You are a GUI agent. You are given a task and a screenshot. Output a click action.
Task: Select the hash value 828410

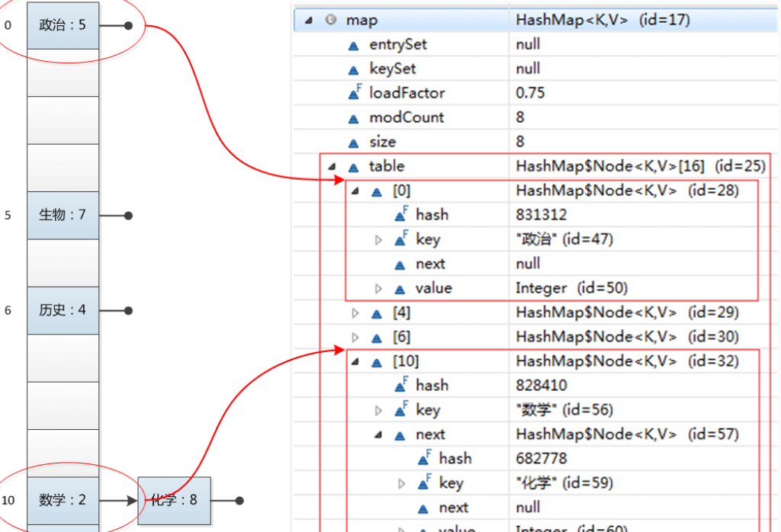tap(542, 386)
